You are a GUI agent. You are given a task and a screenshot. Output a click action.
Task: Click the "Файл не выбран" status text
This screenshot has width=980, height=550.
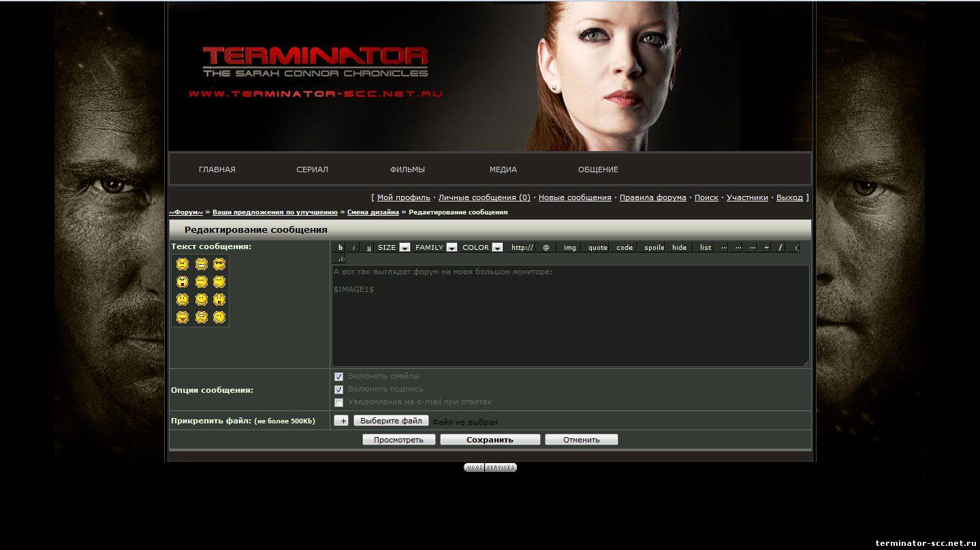pos(465,422)
